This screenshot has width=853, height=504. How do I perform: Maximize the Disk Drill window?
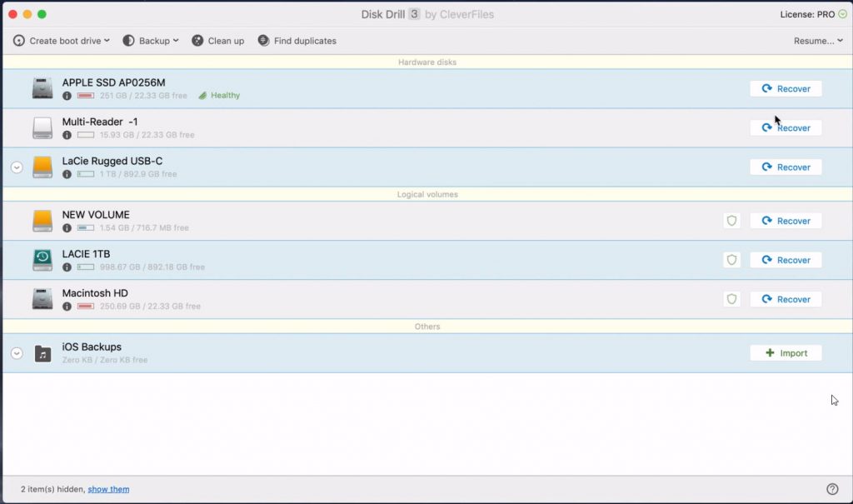[x=42, y=14]
